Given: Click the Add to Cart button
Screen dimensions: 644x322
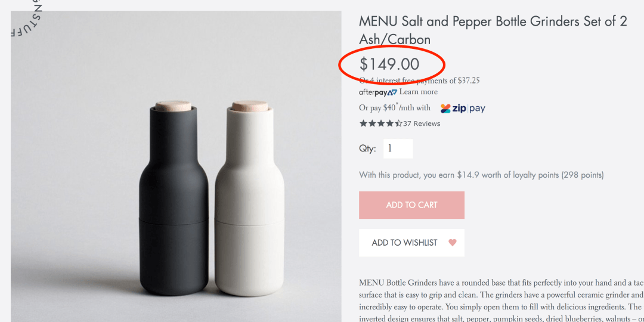Looking at the screenshot, I should tap(411, 205).
